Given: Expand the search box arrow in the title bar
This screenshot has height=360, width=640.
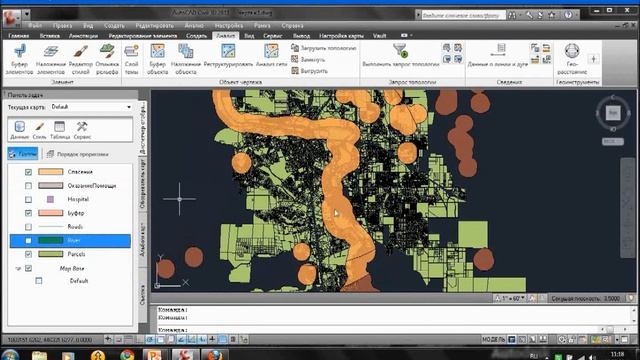Looking at the screenshot, I should coord(418,15).
